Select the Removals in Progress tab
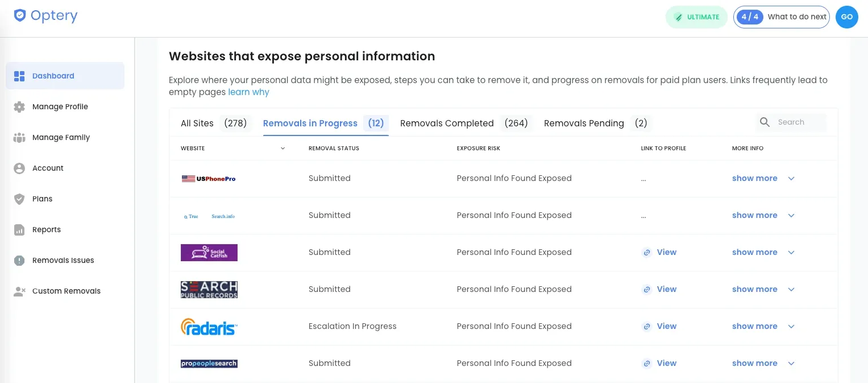 click(326, 123)
